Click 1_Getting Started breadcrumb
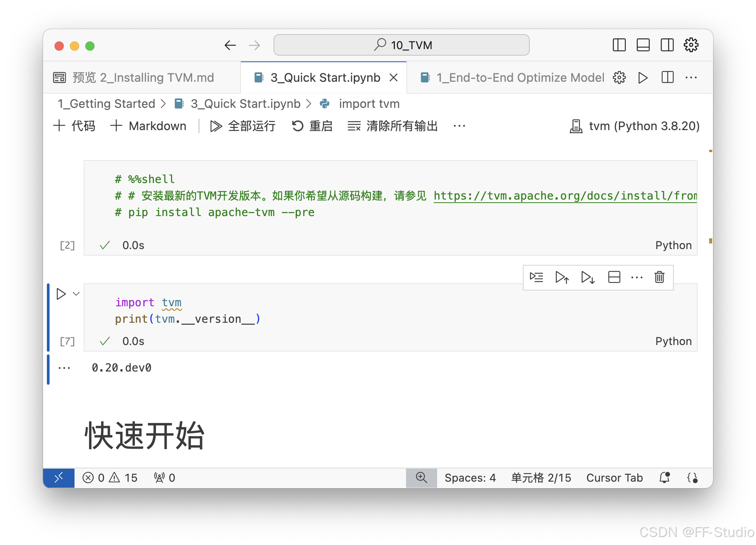The image size is (756, 545). 106,104
